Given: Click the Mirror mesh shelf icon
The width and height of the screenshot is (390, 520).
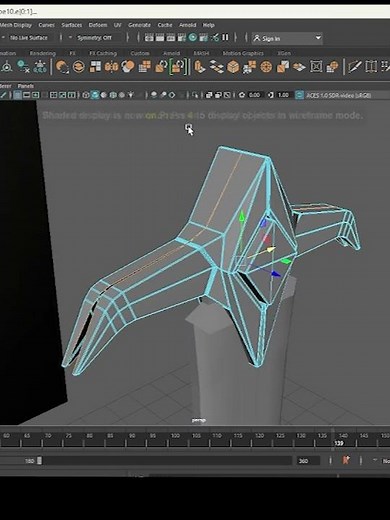Looking at the screenshot, I should [111, 67].
